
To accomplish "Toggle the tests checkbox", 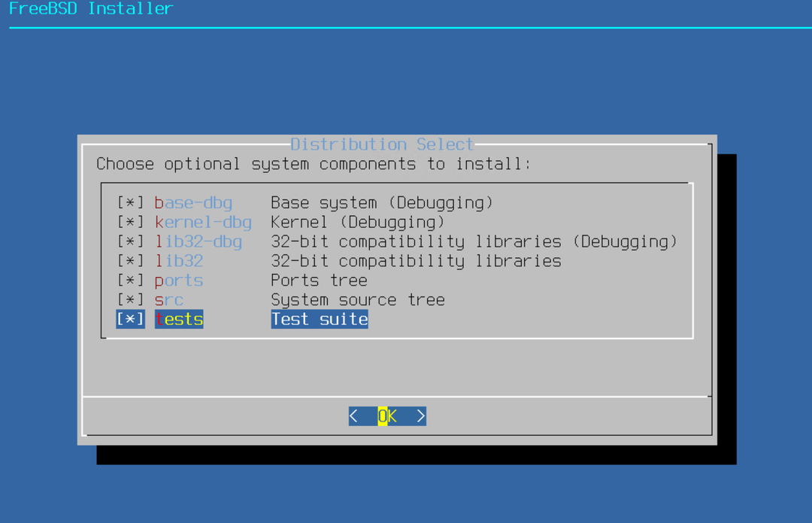I will 130,319.
